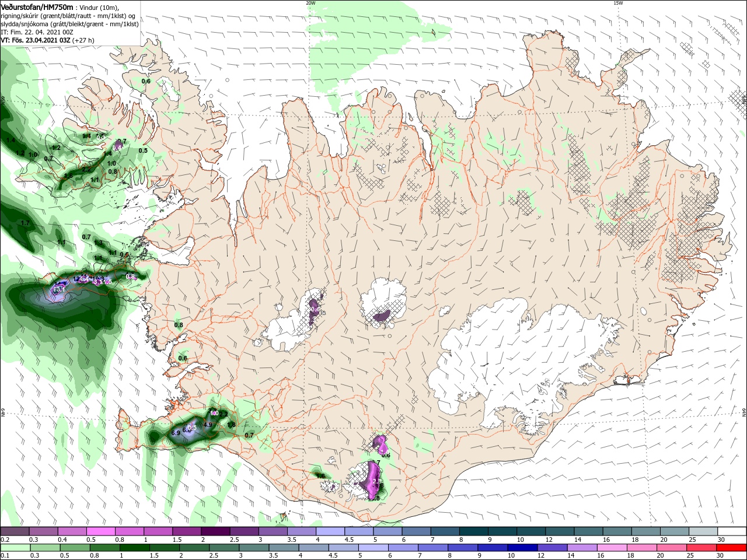The width and height of the screenshot is (747, 560).
Task: Click the light pink 16 swatch in the rain legend row
Action: click(612, 547)
